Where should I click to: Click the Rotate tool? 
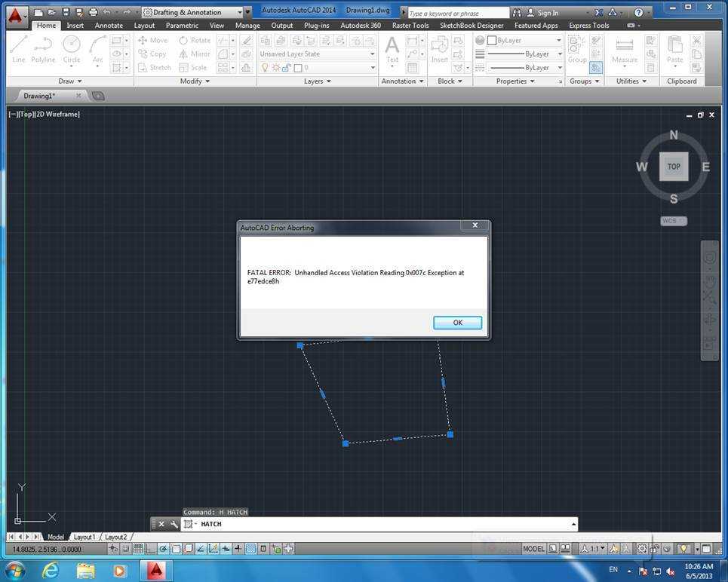pos(195,41)
